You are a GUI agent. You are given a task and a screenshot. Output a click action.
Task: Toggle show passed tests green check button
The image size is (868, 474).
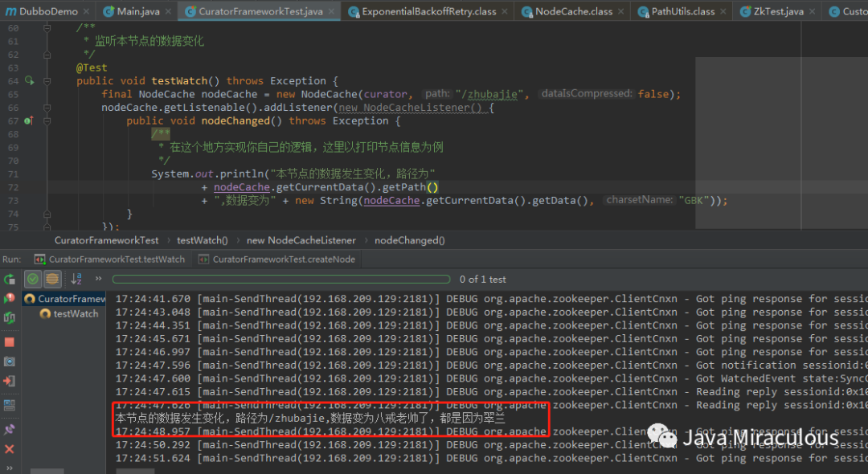(33, 280)
